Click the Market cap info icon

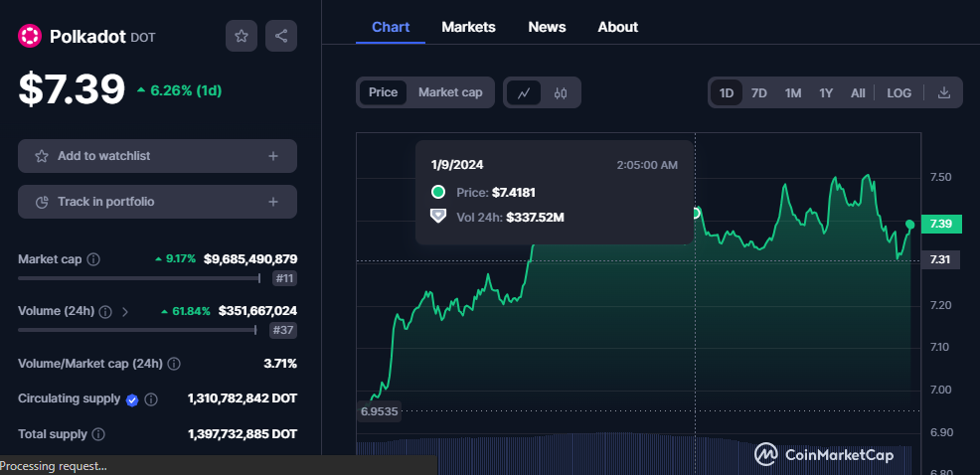point(93,259)
